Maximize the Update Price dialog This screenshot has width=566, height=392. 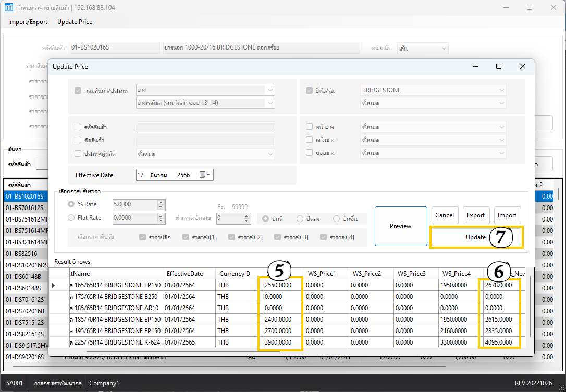[499, 67]
